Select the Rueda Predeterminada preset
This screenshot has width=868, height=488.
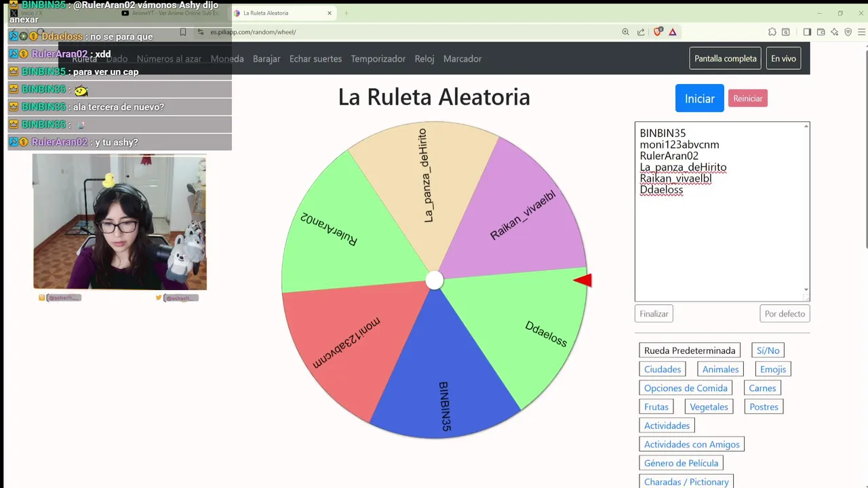[x=690, y=350]
